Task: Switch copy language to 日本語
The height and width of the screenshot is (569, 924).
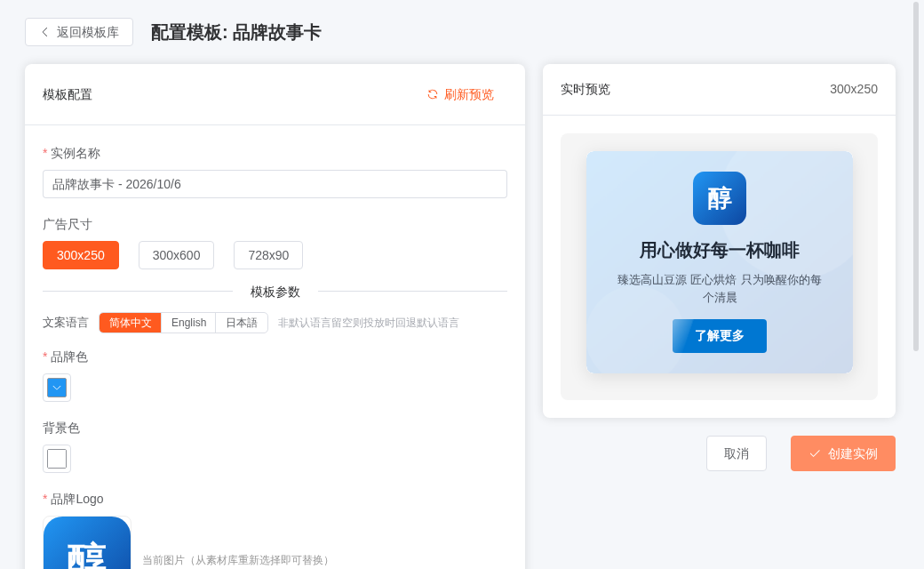Action: pyautogui.click(x=242, y=323)
